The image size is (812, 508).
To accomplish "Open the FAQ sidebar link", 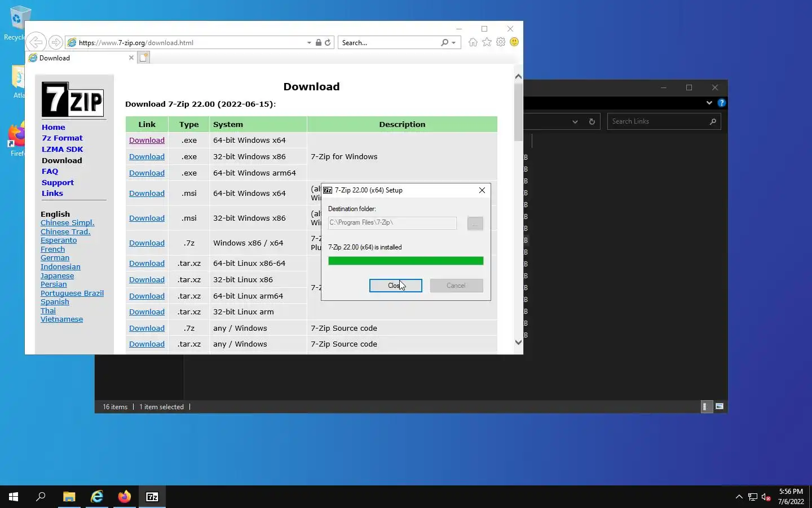I will (x=50, y=171).
